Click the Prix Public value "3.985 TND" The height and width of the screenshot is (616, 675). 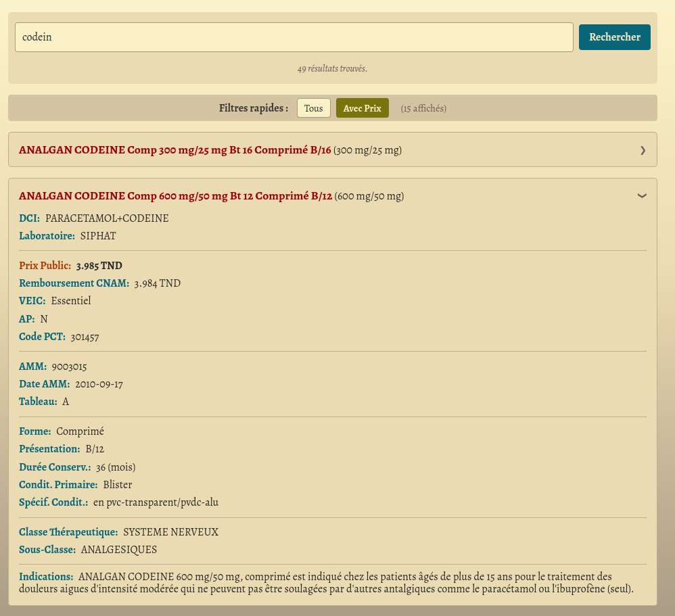pyautogui.click(x=99, y=266)
